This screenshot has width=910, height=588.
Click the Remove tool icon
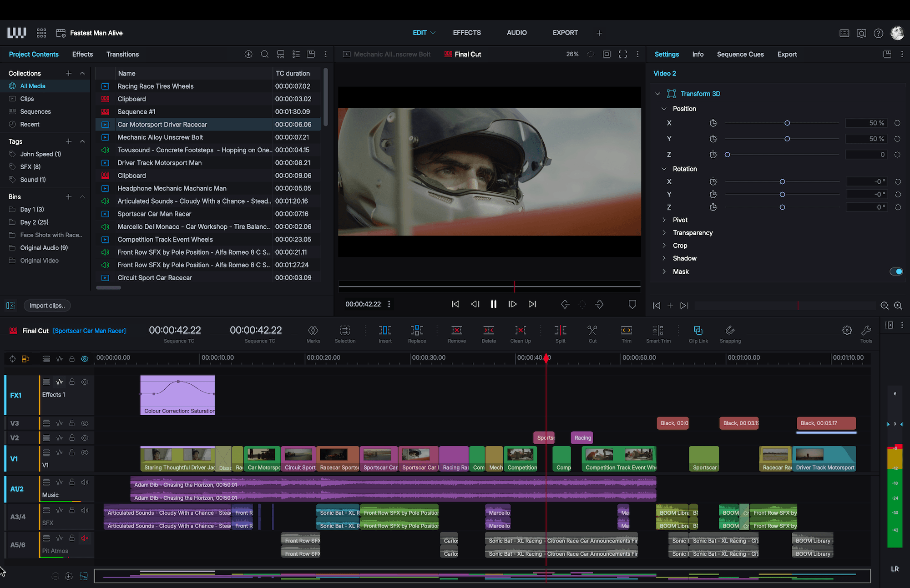456,330
